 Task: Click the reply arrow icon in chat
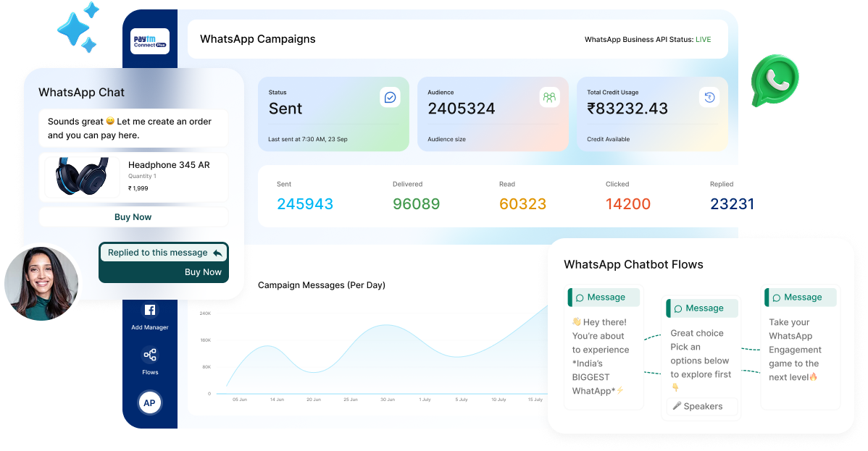coord(217,253)
